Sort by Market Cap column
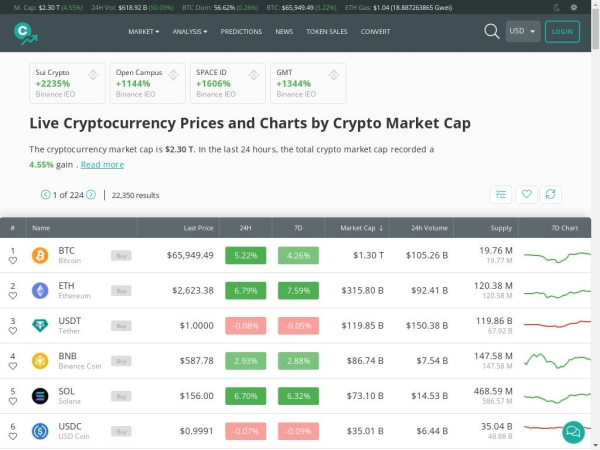This screenshot has height=450, width=600. 361,228
